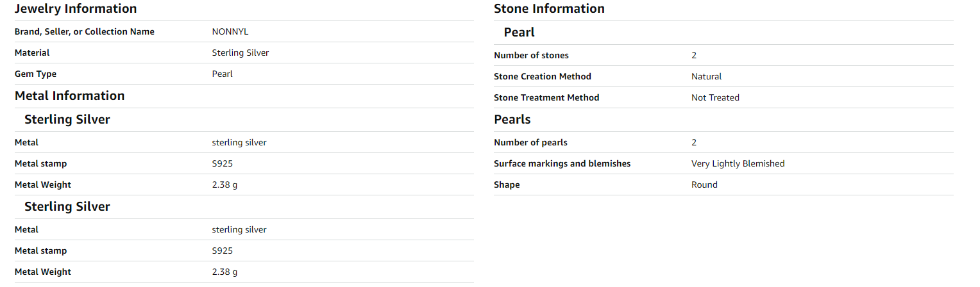Select the Very Lightly Blemished value
Image resolution: width=980 pixels, height=287 pixels.
click(x=738, y=164)
